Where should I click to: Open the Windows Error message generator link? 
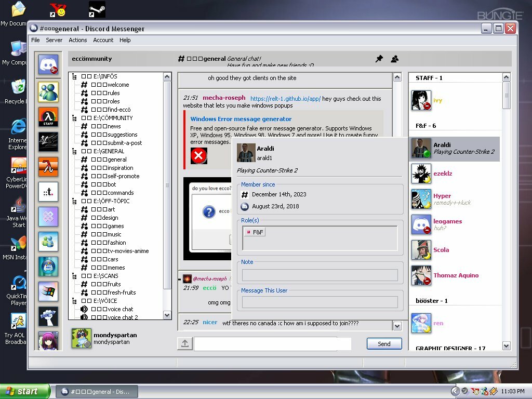241,119
